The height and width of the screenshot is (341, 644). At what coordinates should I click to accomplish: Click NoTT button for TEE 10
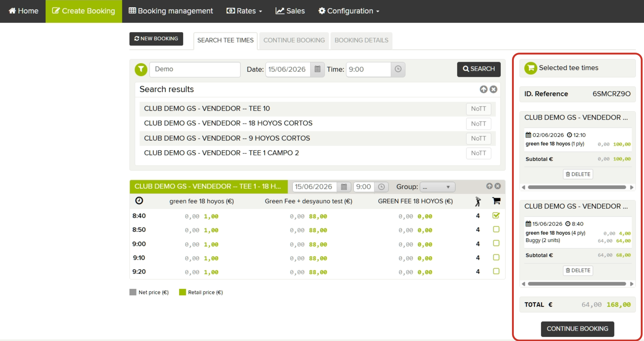(x=478, y=109)
